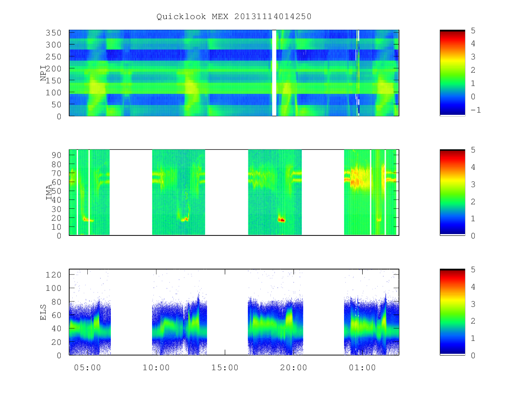
Task: Click the NPI axis label
Action: (43, 73)
